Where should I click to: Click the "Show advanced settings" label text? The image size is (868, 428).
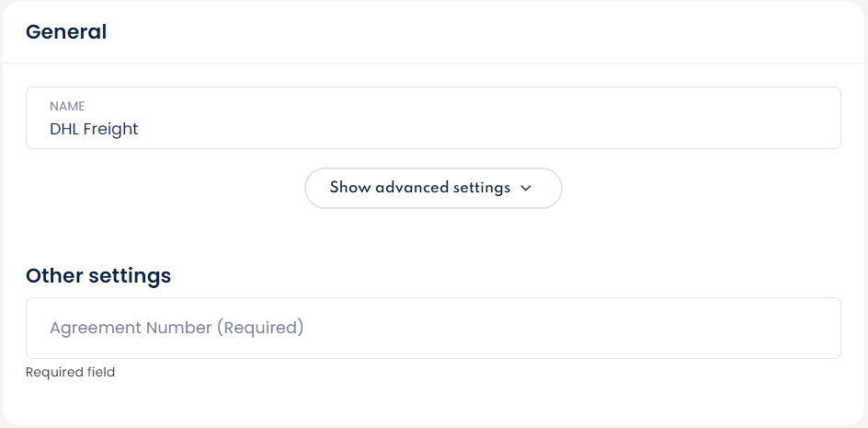point(419,188)
